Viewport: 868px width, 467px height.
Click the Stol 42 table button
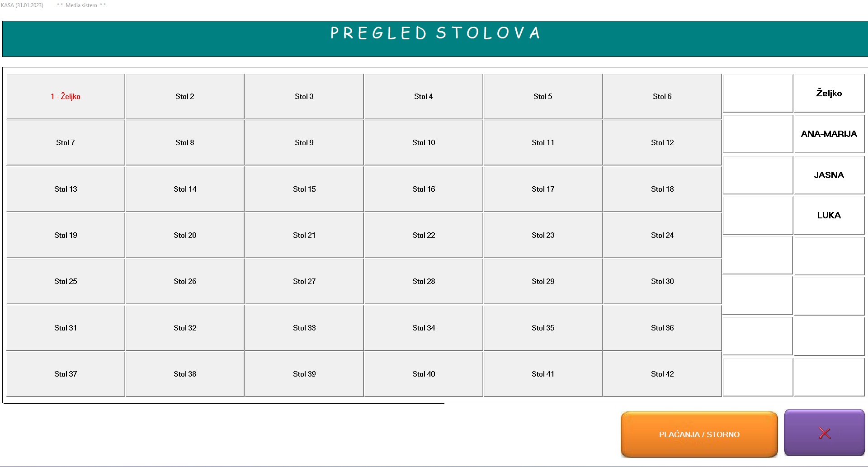(x=662, y=374)
